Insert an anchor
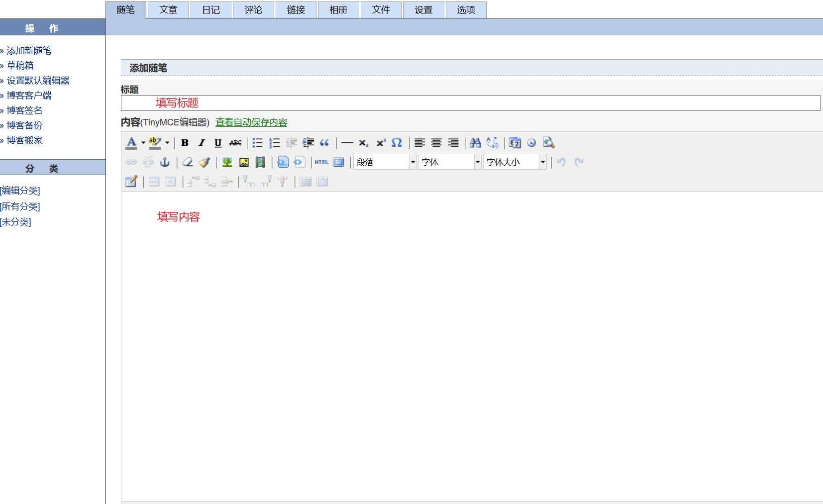The image size is (823, 504). pos(165,162)
